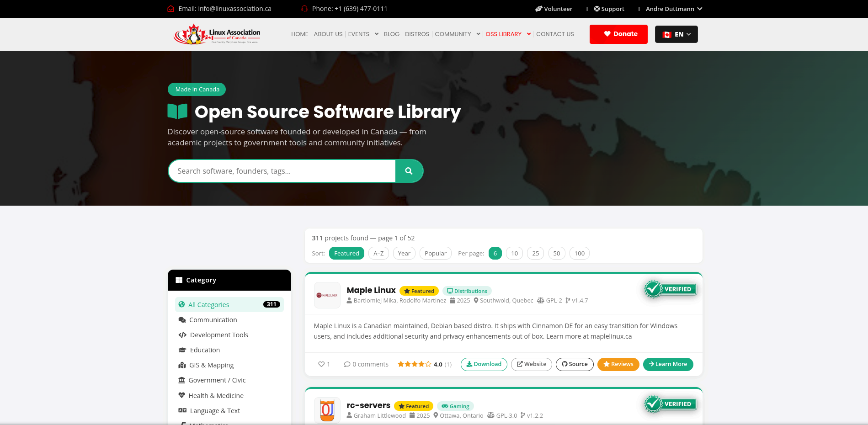The height and width of the screenshot is (425, 868).
Task: Open the Support link
Action: pyautogui.click(x=609, y=9)
